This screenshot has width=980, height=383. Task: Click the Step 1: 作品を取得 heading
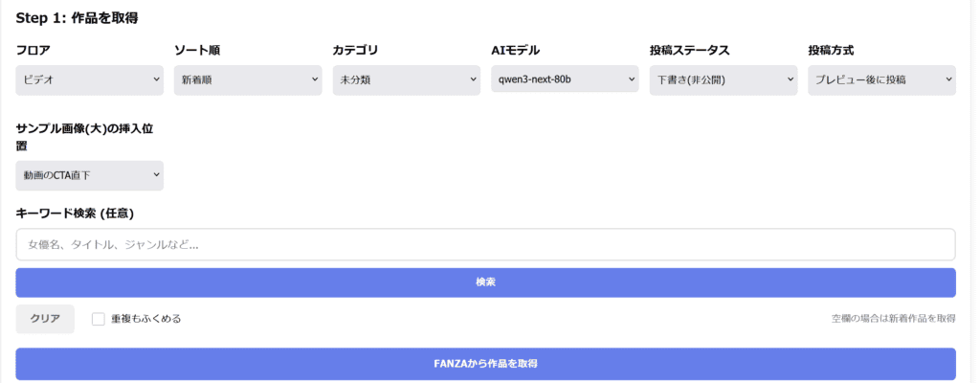pos(78,17)
